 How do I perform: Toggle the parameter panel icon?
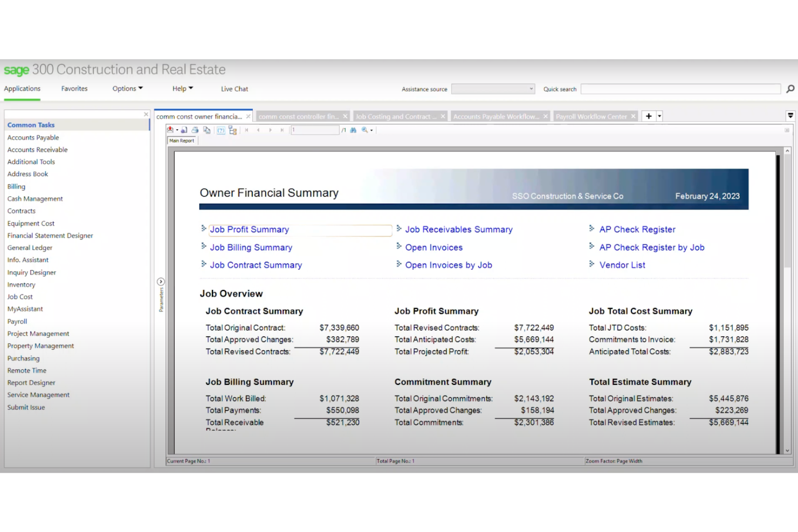click(x=221, y=130)
